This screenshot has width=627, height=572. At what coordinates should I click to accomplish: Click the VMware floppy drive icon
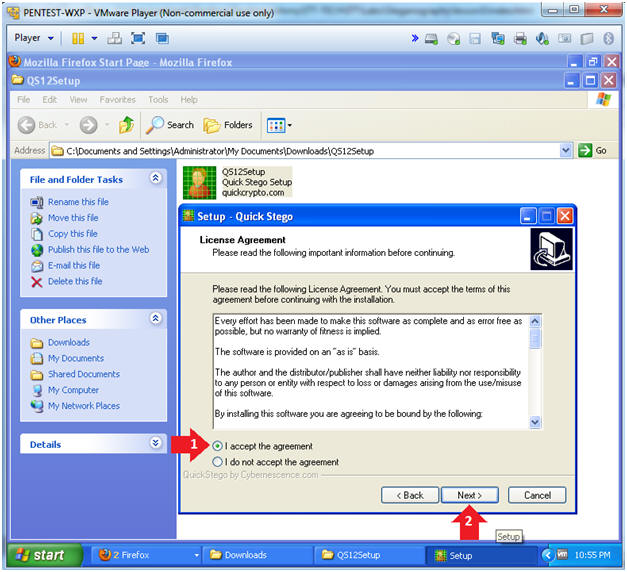pyautogui.click(x=475, y=39)
